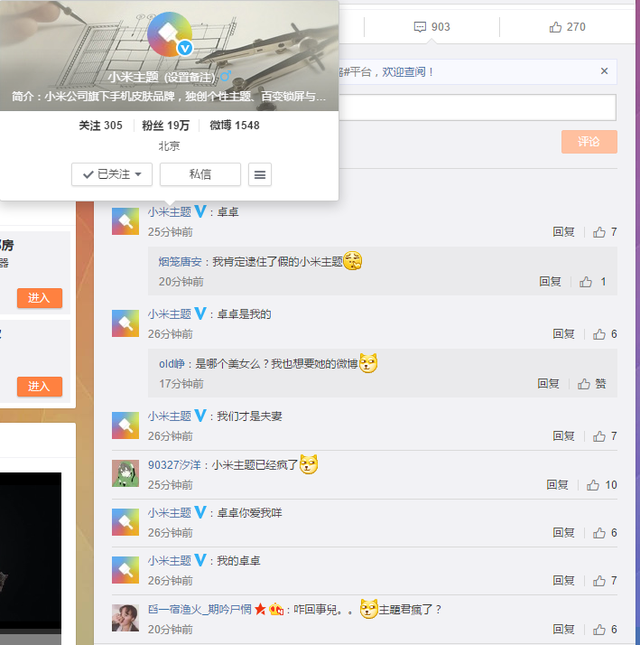Reply to the comment 我的卓卓

563,580
